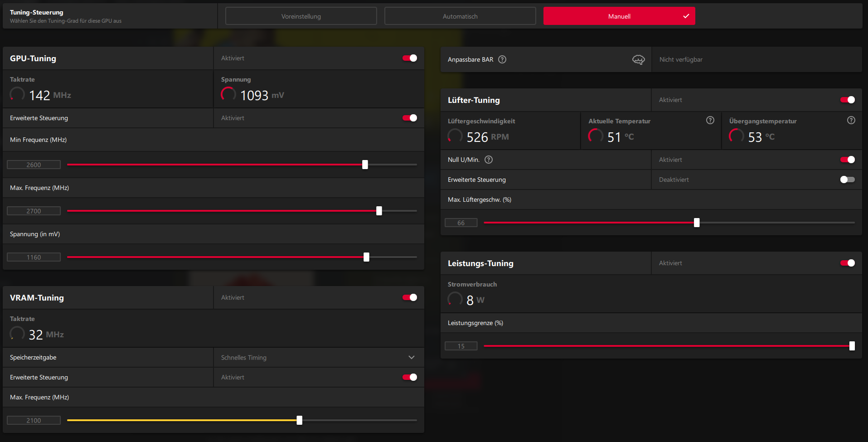The width and height of the screenshot is (868, 442).
Task: Disable the Lüfter-Tuning toggle
Action: (848, 100)
